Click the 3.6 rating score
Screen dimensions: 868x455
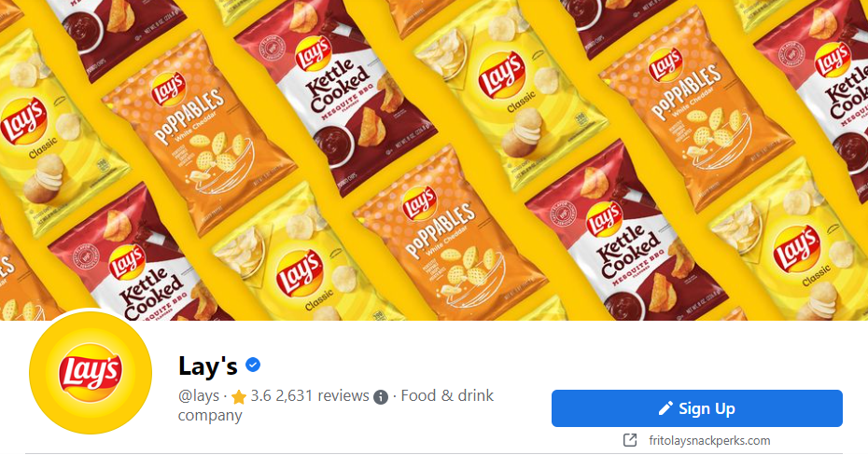point(262,395)
